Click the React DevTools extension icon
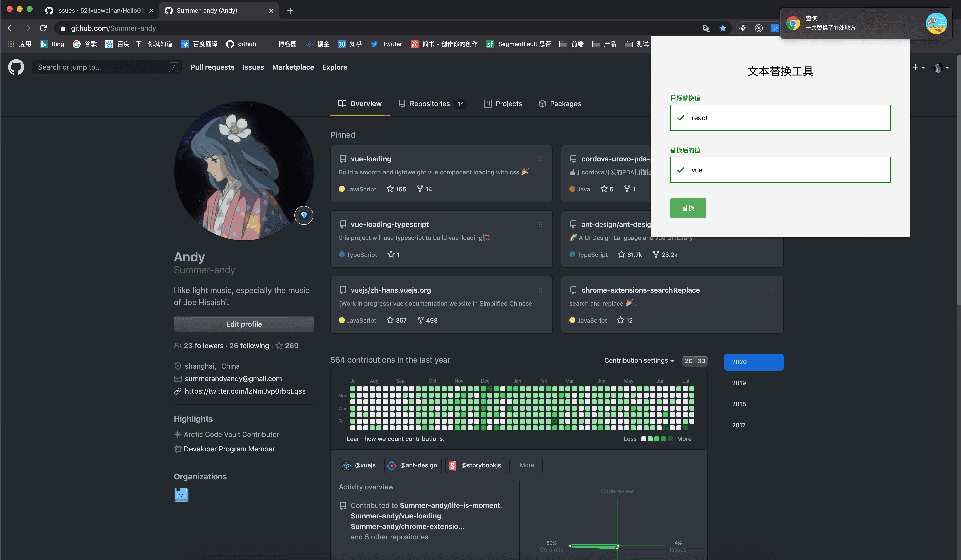Image resolution: width=961 pixels, height=560 pixels. [x=743, y=28]
